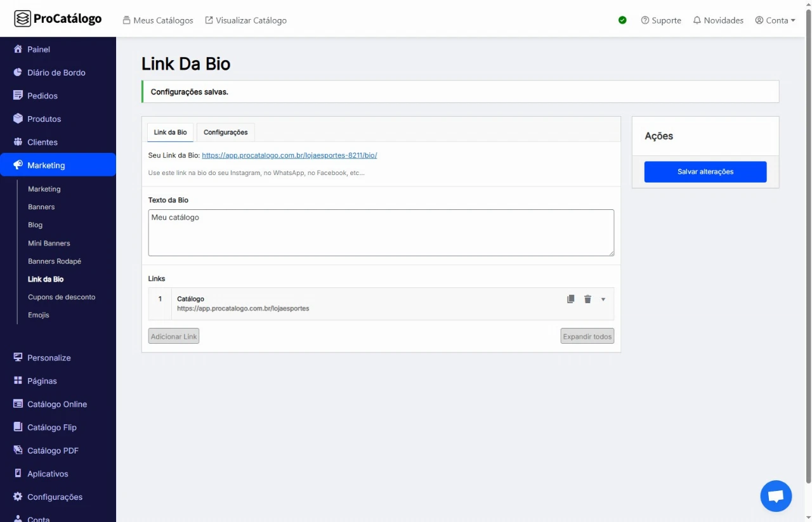The image size is (812, 522).
Task: Delete the Catálogo link with trash icon
Action: [587, 299]
